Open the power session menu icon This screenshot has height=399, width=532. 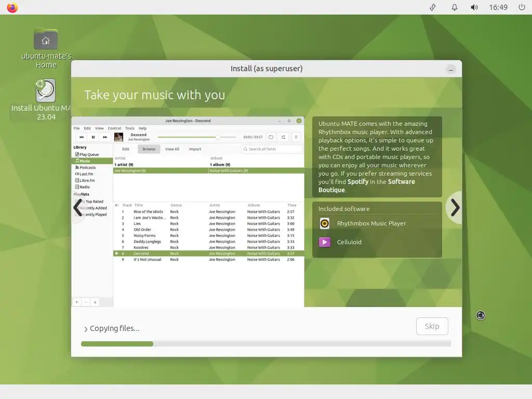[522, 7]
